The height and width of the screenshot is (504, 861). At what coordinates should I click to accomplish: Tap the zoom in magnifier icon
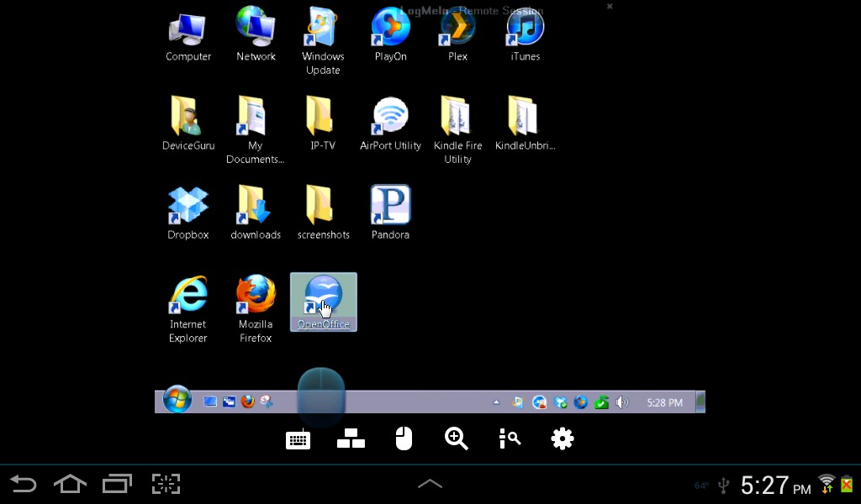(456, 438)
